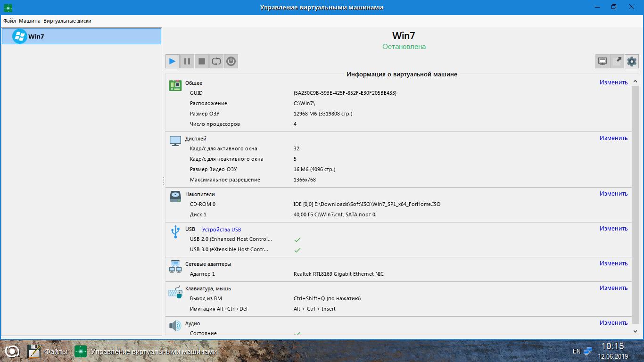Image resolution: width=644 pixels, height=362 pixels.
Task: Click the app icon in the title bar
Action: 8,7
